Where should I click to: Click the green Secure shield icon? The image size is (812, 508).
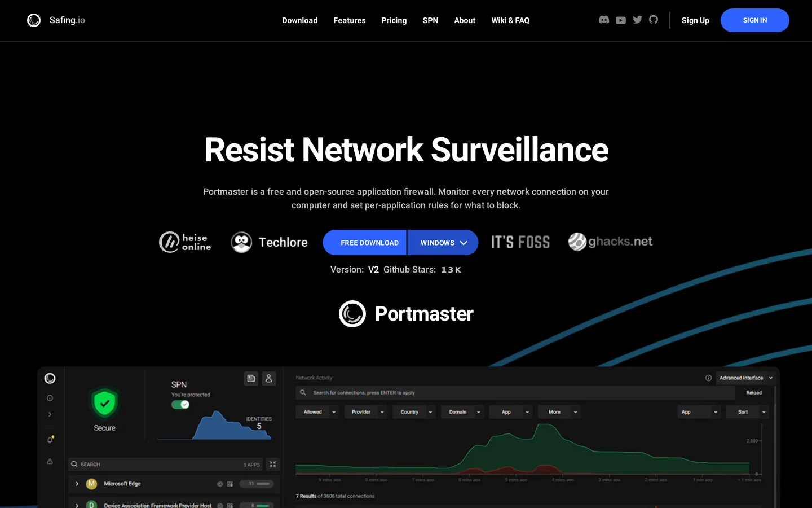coord(104,403)
